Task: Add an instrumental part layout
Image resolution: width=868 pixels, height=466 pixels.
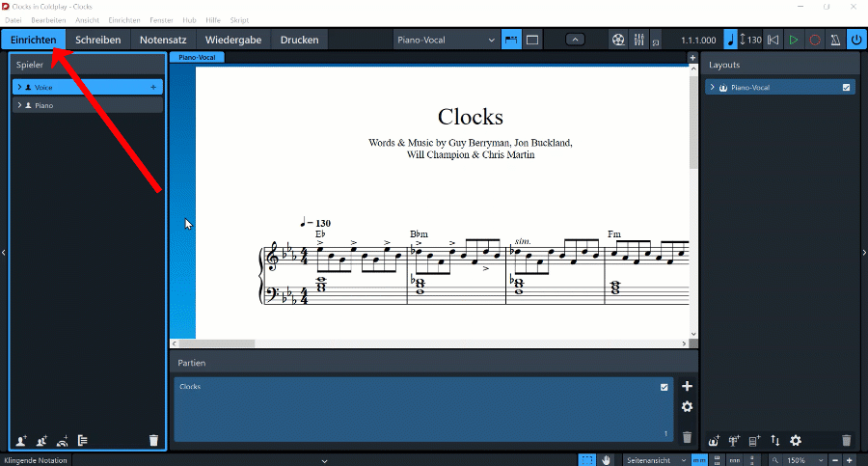Action: (734, 441)
